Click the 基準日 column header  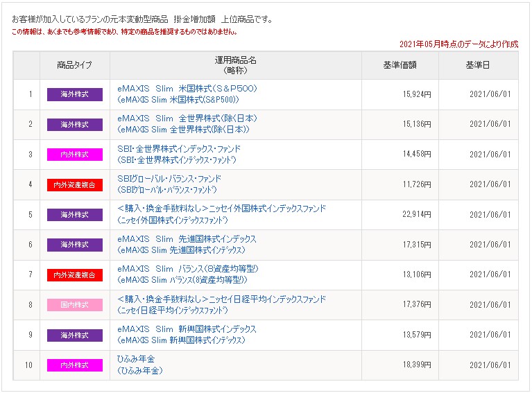click(x=478, y=65)
